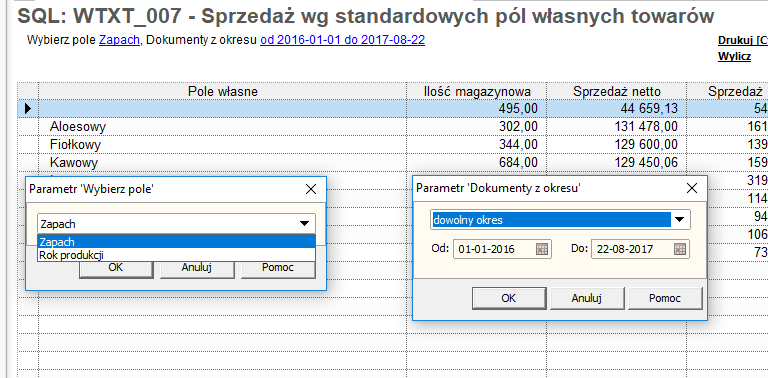Click the Wylicz calculate link

coord(734,56)
